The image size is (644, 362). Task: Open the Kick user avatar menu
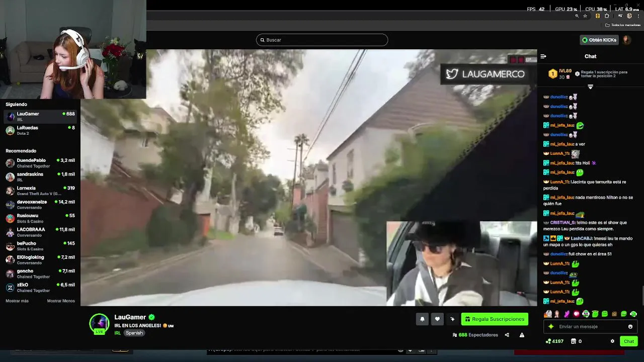626,40
